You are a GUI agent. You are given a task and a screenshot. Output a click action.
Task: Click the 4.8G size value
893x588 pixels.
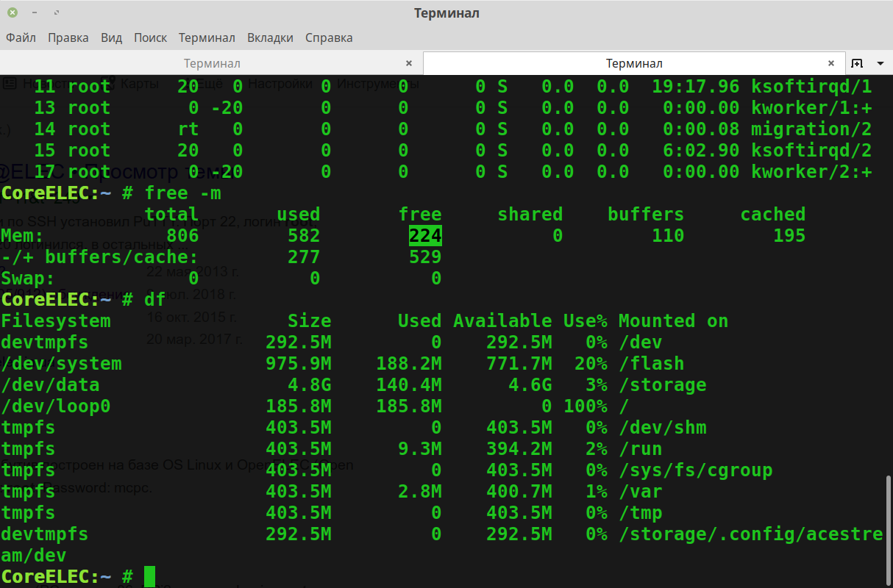point(310,384)
